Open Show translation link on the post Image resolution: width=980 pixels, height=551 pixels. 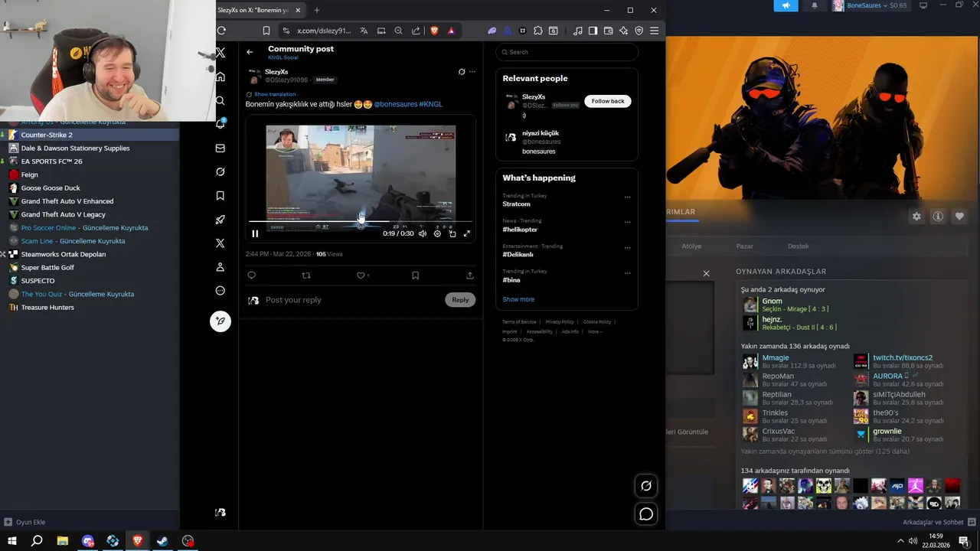(274, 94)
